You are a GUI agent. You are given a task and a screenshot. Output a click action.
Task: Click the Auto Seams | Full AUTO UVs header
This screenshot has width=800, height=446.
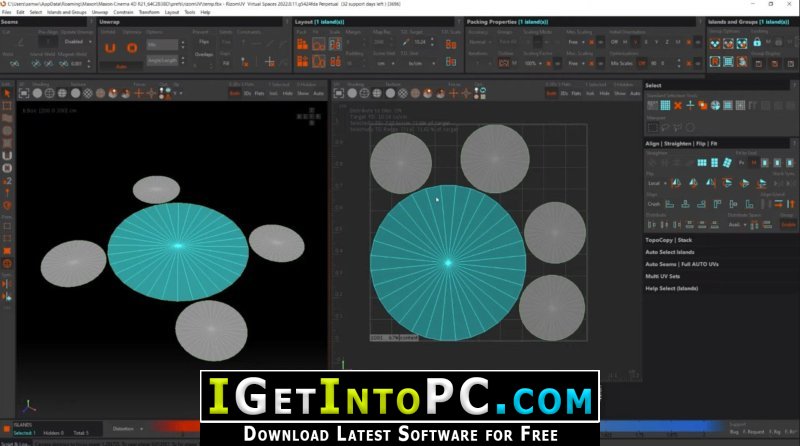(x=682, y=264)
